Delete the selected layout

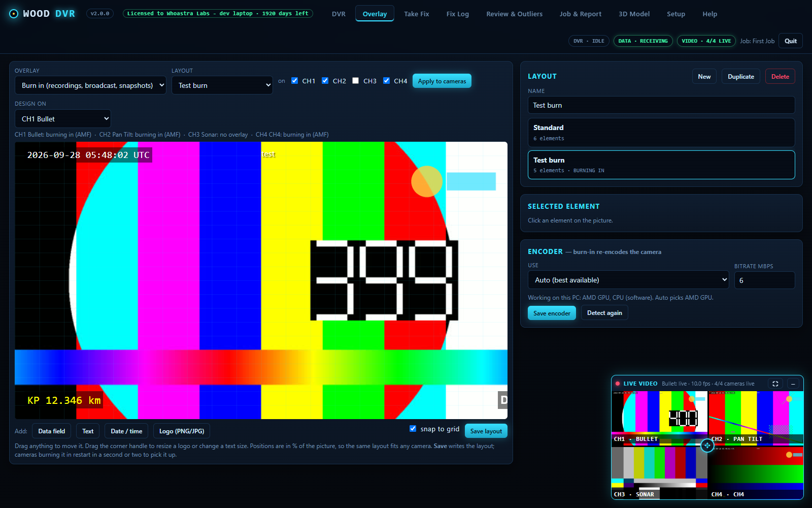point(780,76)
